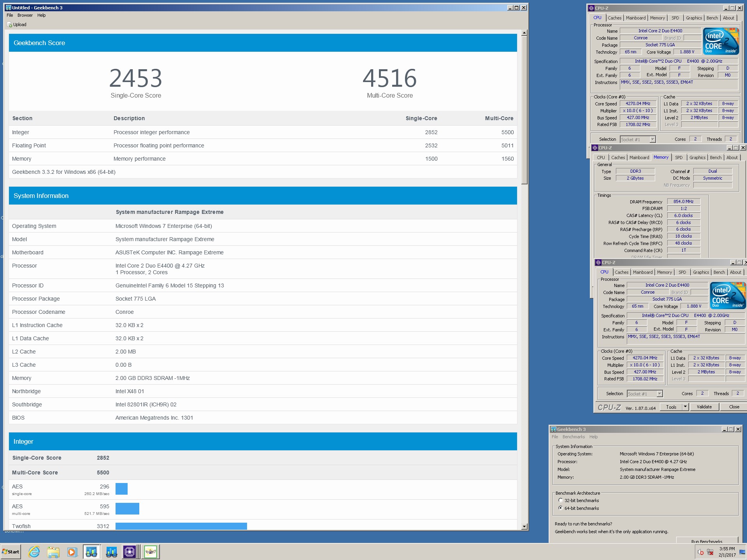Open Internet Explorer from the taskbar
Viewport: 747px width, 560px height.
tap(34, 552)
